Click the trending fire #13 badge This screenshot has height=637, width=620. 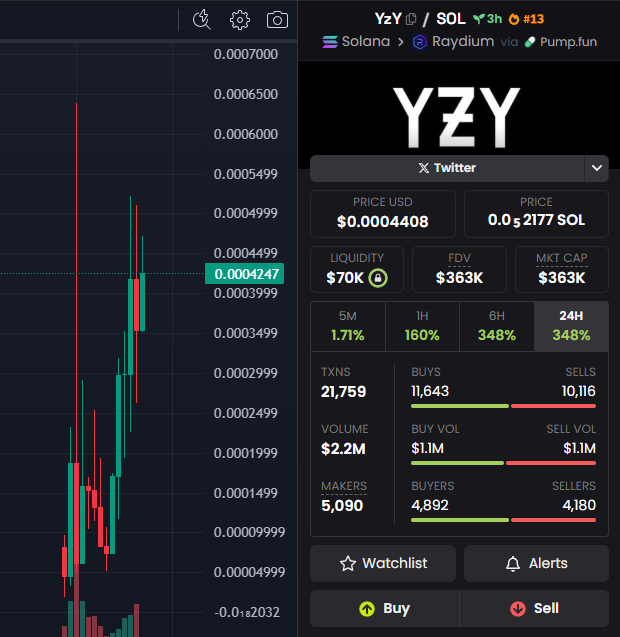click(526, 19)
